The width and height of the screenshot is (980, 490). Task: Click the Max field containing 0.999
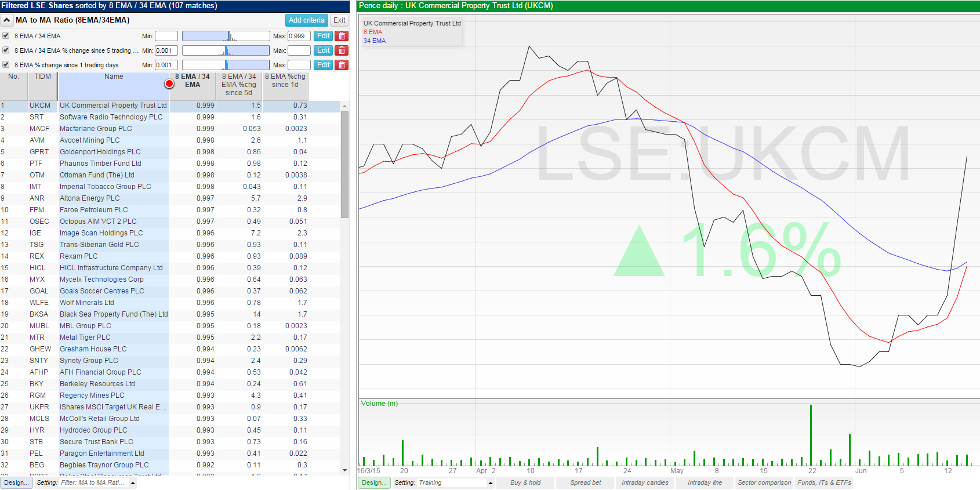tap(299, 36)
